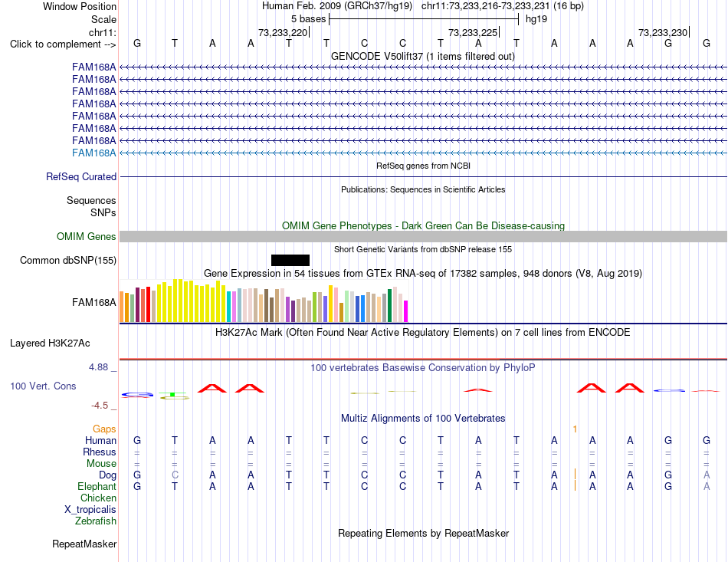
Task: Click 'Short Genetic Variants from dbSNP release 155'
Action: tap(423, 249)
